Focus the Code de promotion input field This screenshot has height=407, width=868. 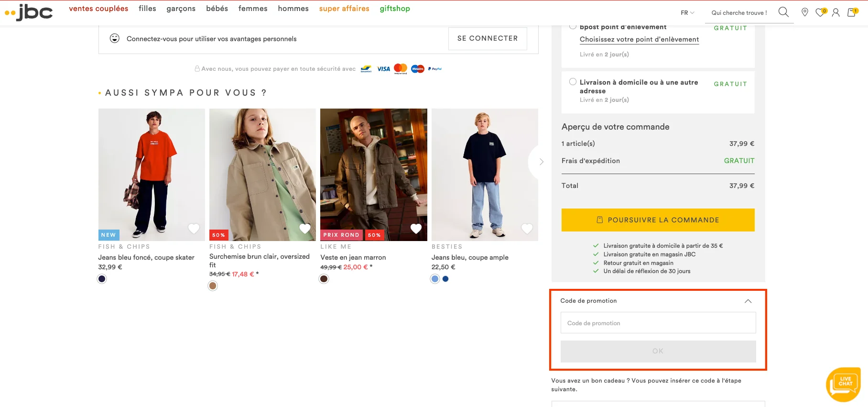pyautogui.click(x=658, y=323)
